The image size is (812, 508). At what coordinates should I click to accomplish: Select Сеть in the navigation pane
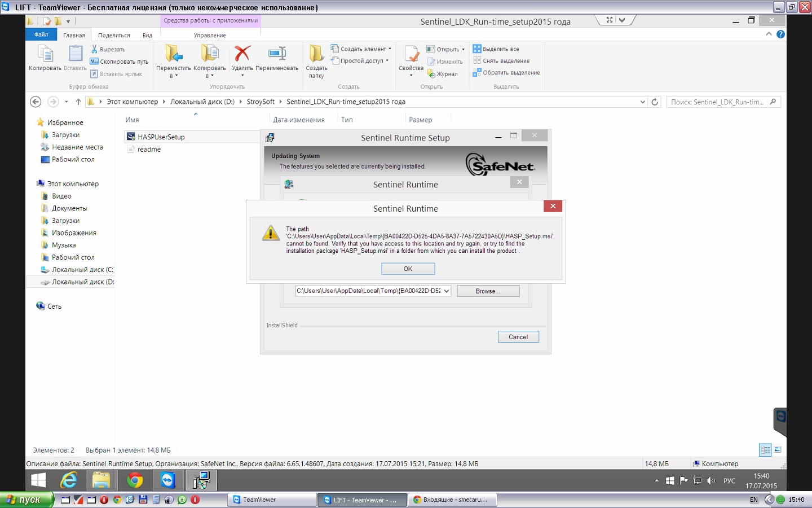[x=54, y=306]
